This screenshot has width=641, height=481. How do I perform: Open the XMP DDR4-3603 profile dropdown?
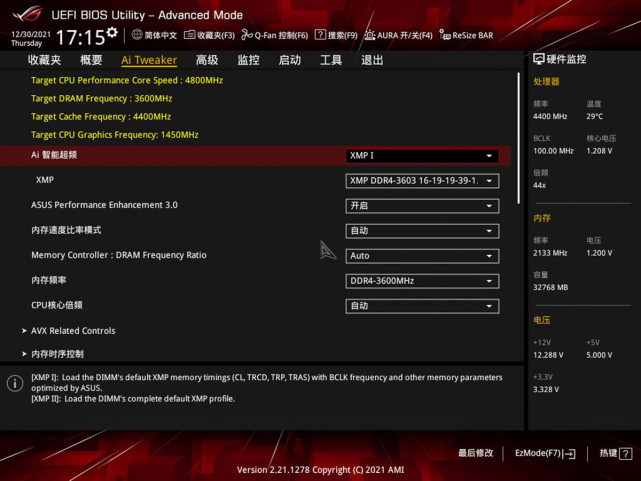click(x=422, y=181)
